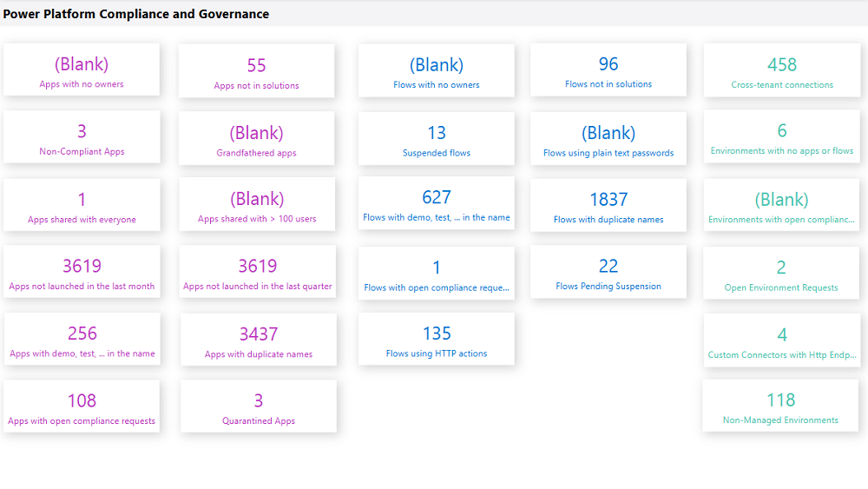Open the Open Environment Requests card
Image resolution: width=868 pixels, height=489 pixels.
pyautogui.click(x=781, y=273)
